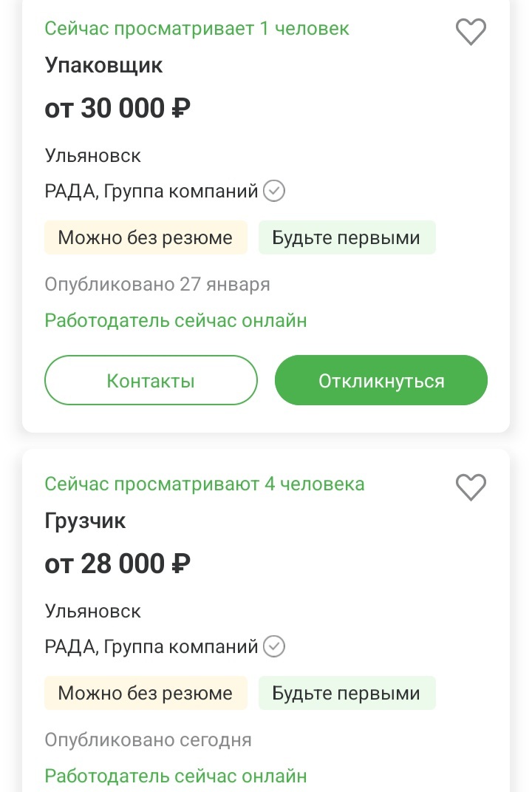Screen dimensions: 532x792
Task: Open the Грузчик vacancy title
Action: (86, 521)
